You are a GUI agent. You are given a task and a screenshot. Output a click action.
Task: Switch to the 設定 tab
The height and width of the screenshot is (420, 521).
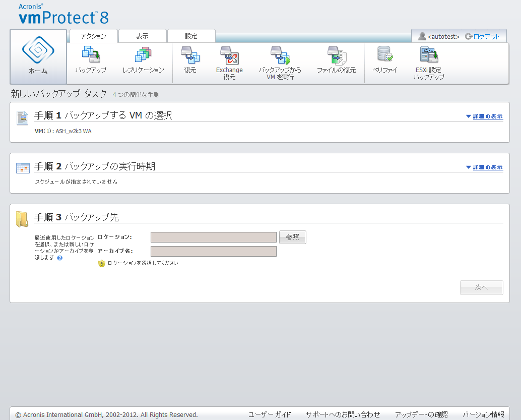(191, 36)
